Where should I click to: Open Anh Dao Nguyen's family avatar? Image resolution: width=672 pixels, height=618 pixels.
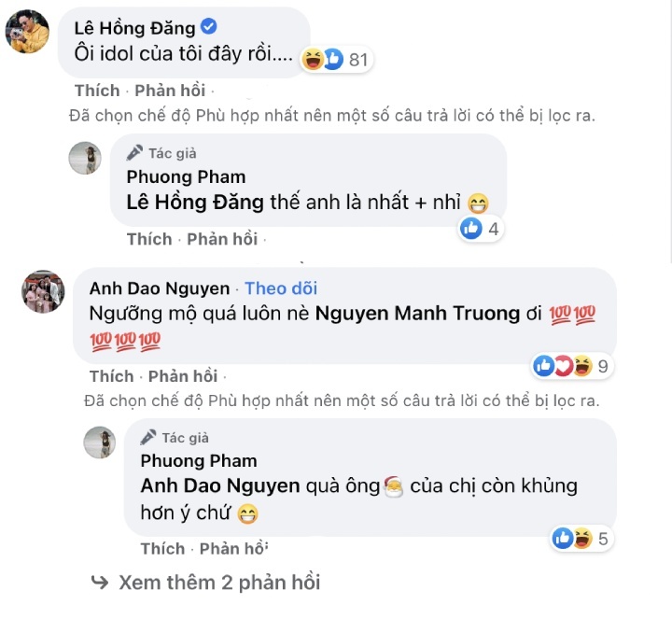point(43,291)
